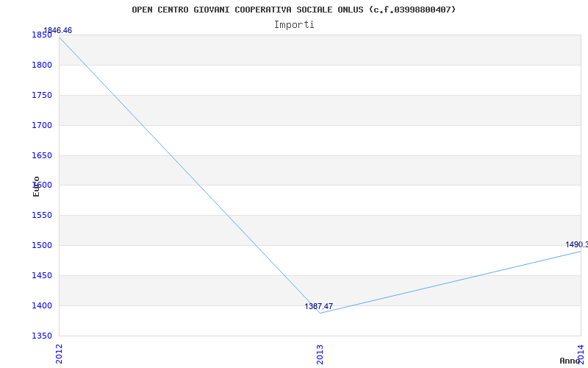Image resolution: width=588 pixels, height=368 pixels.
Task: Click the 1450 y-axis tick label
Action: tap(42, 275)
